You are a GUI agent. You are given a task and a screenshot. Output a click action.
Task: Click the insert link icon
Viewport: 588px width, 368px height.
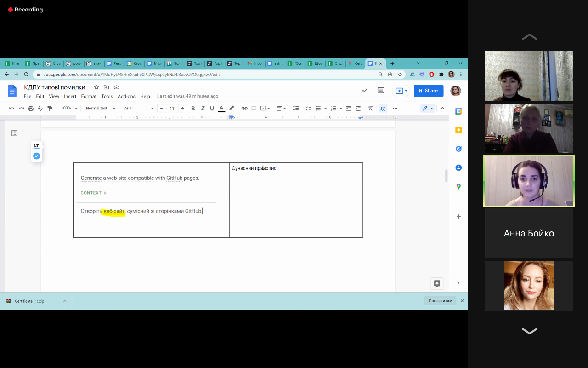click(x=244, y=109)
